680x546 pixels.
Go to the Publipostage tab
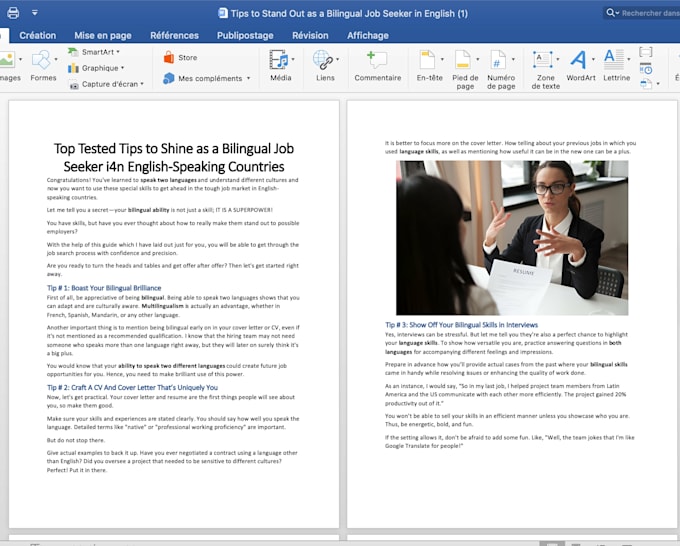(245, 36)
